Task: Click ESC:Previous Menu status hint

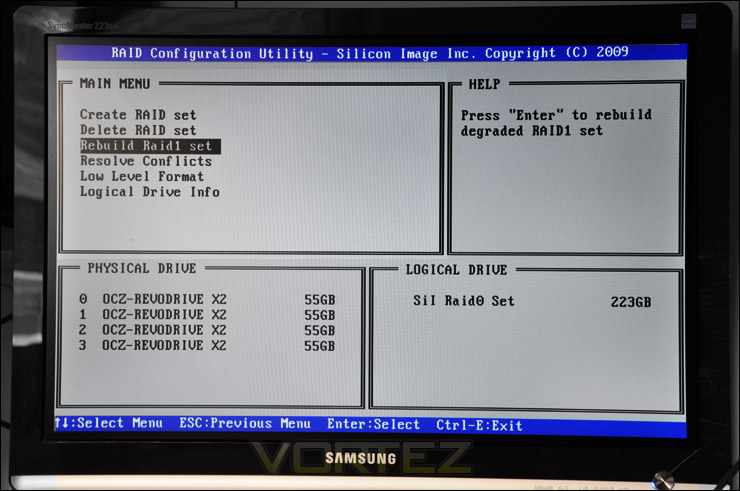Action: pyautogui.click(x=245, y=423)
